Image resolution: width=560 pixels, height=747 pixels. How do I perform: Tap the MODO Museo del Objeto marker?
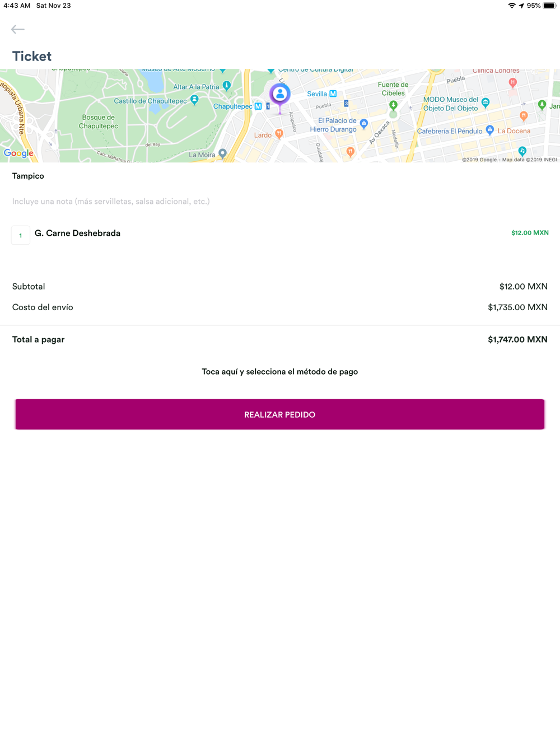[486, 102]
